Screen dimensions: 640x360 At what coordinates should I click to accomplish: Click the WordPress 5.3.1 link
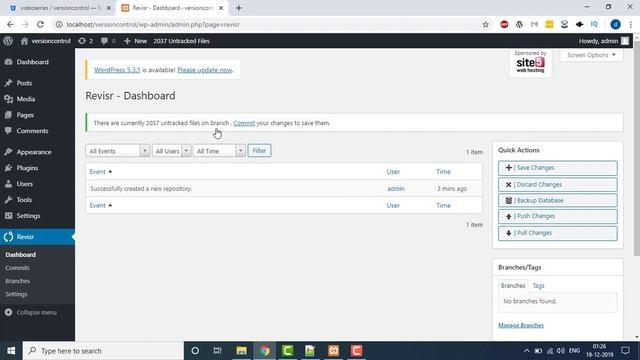click(x=117, y=70)
